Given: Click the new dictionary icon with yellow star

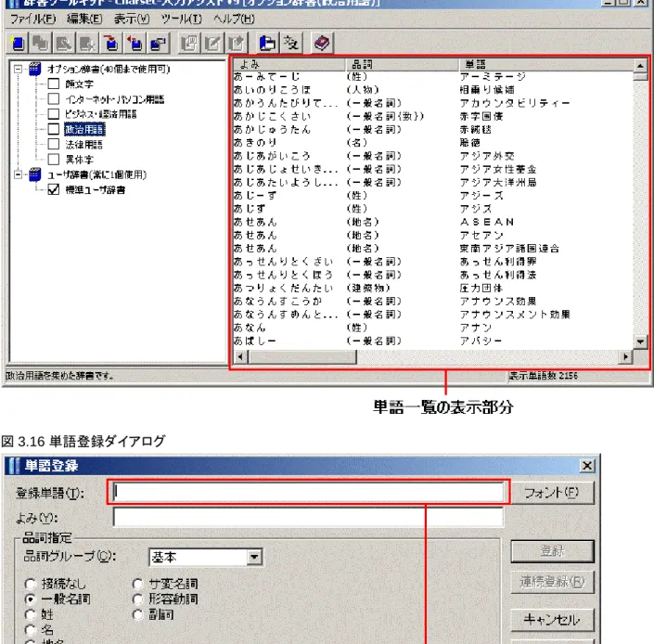Looking at the screenshot, I should (18, 43).
